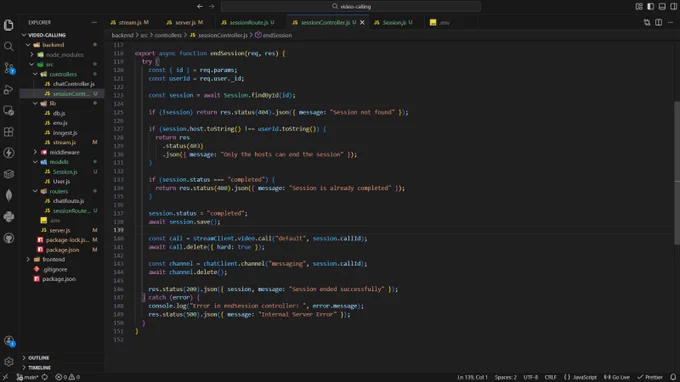The height and width of the screenshot is (382, 680).
Task: Click Go Live in status bar
Action: (x=617, y=377)
